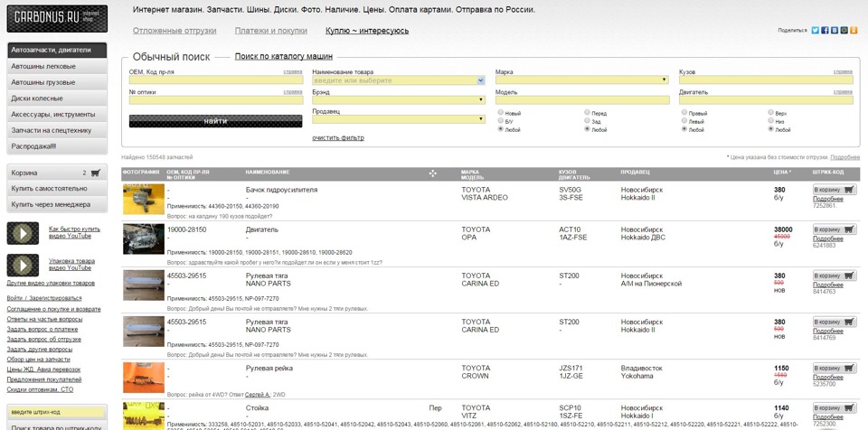Viewport: 868px width, 430px height.
Task: Click the ОЕМ, Код пр-ля input field
Action: [x=216, y=80]
